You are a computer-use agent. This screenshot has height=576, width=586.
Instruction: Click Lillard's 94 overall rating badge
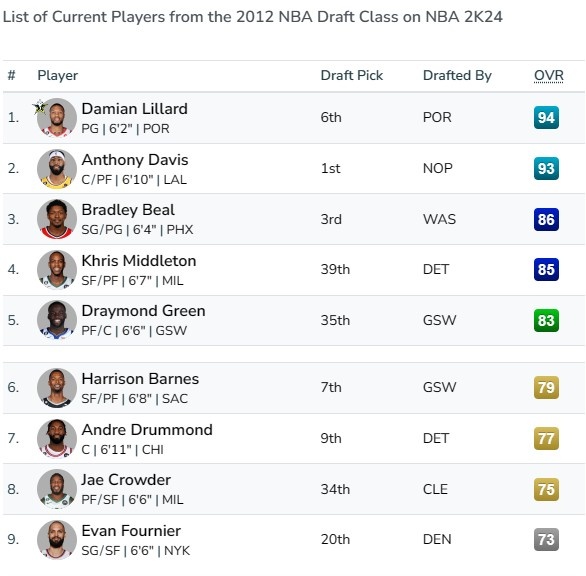tap(546, 118)
